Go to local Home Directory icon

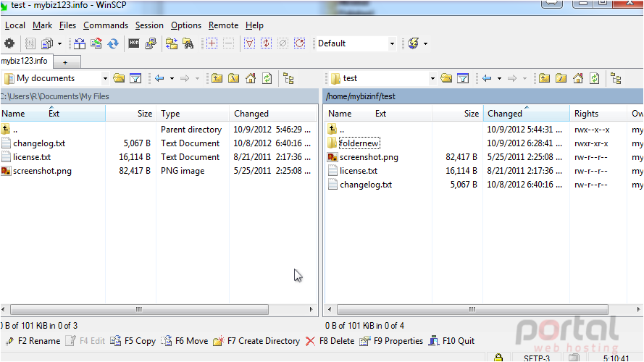tap(251, 78)
